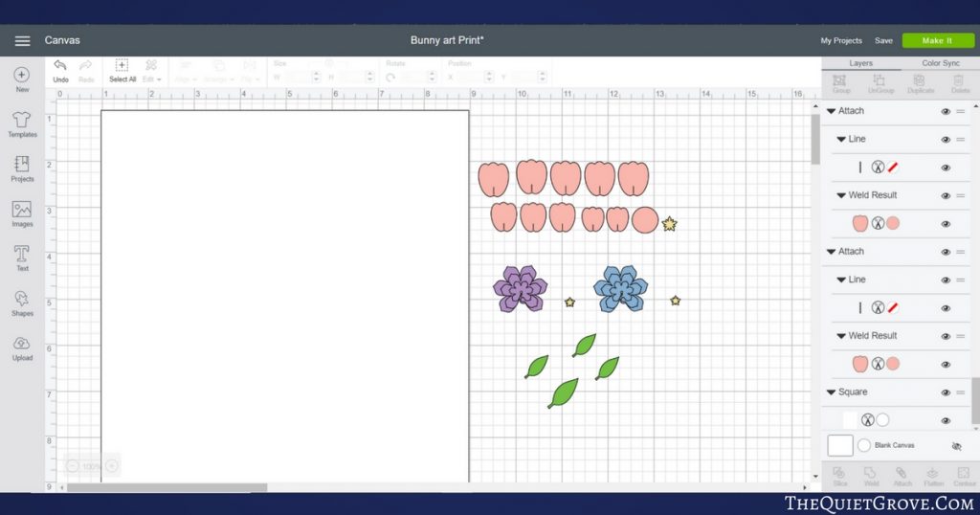Switch to the Color Sync tab
The height and width of the screenshot is (515, 980).
click(940, 63)
